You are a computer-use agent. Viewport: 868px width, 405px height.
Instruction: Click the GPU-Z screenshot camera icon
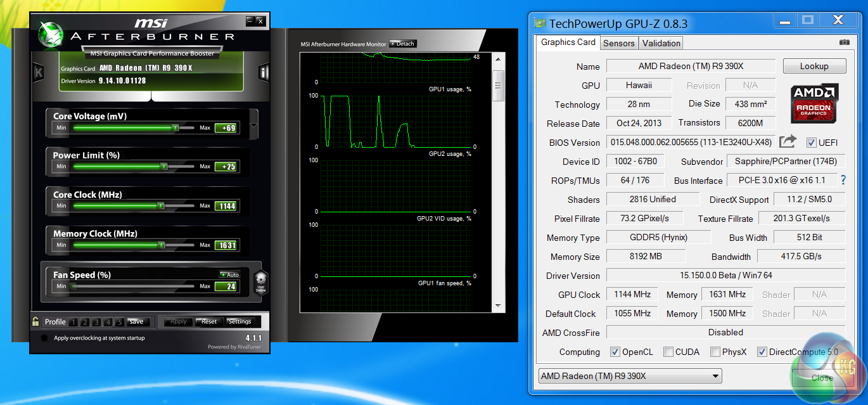[x=844, y=42]
